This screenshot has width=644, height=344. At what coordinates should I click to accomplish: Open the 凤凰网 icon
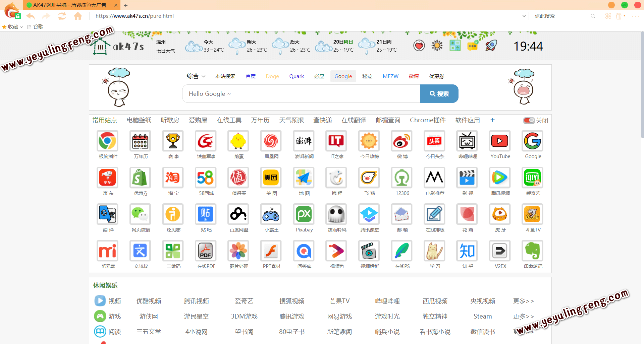pyautogui.click(x=271, y=141)
